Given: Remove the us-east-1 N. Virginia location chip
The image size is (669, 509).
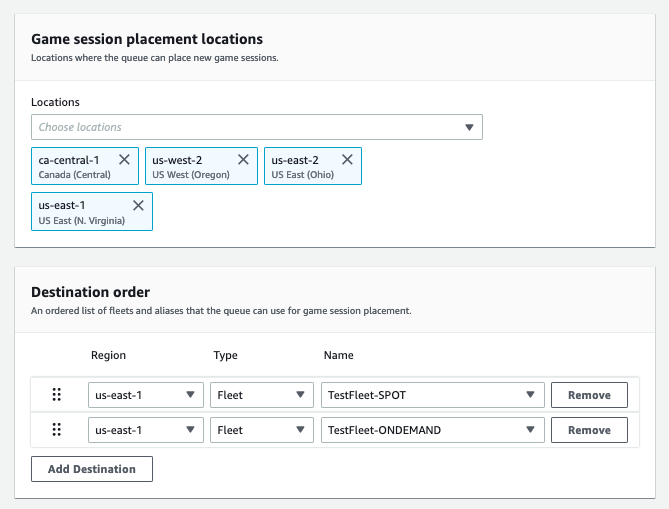Looking at the screenshot, I should pos(138,205).
